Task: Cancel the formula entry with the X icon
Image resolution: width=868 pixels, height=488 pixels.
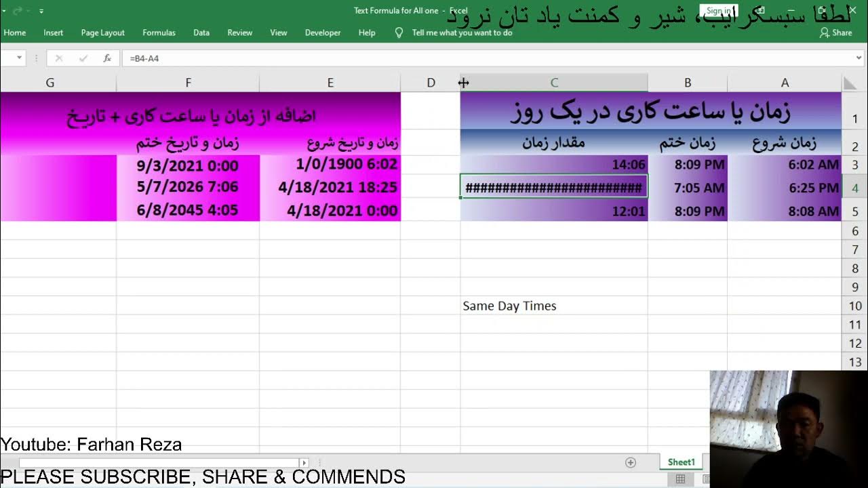Action: point(59,58)
